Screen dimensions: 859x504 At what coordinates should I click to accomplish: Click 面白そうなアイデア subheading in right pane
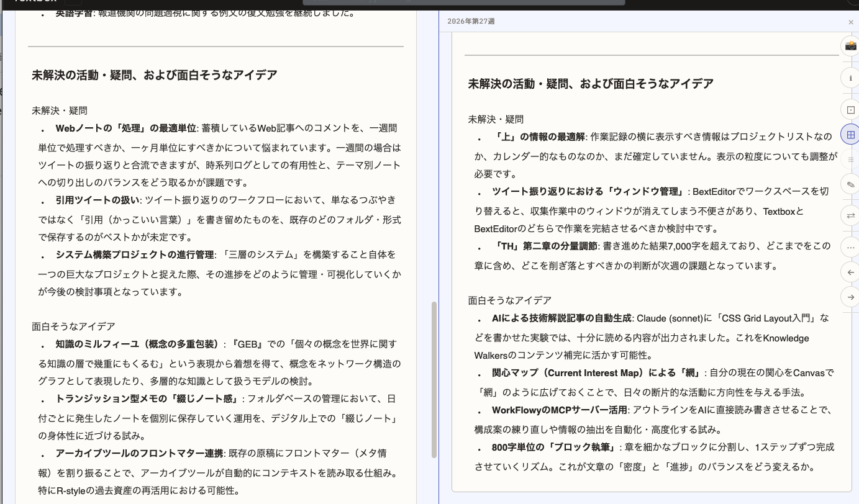point(509,300)
